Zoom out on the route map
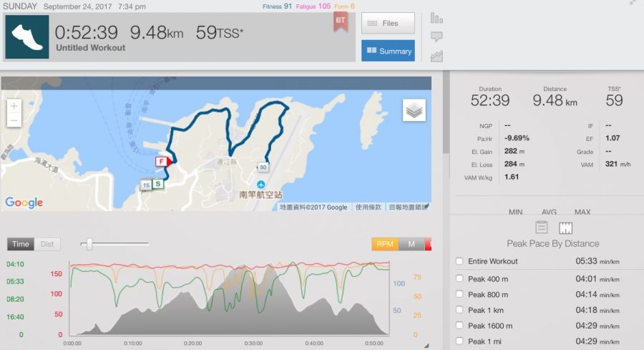Image resolution: width=644 pixels, height=350 pixels. tap(14, 122)
